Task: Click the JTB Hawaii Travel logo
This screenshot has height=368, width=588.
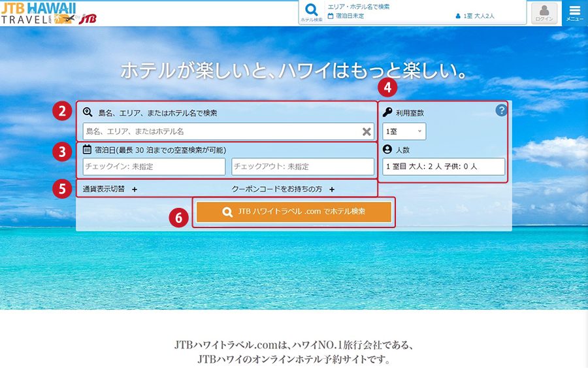Action: [49, 14]
